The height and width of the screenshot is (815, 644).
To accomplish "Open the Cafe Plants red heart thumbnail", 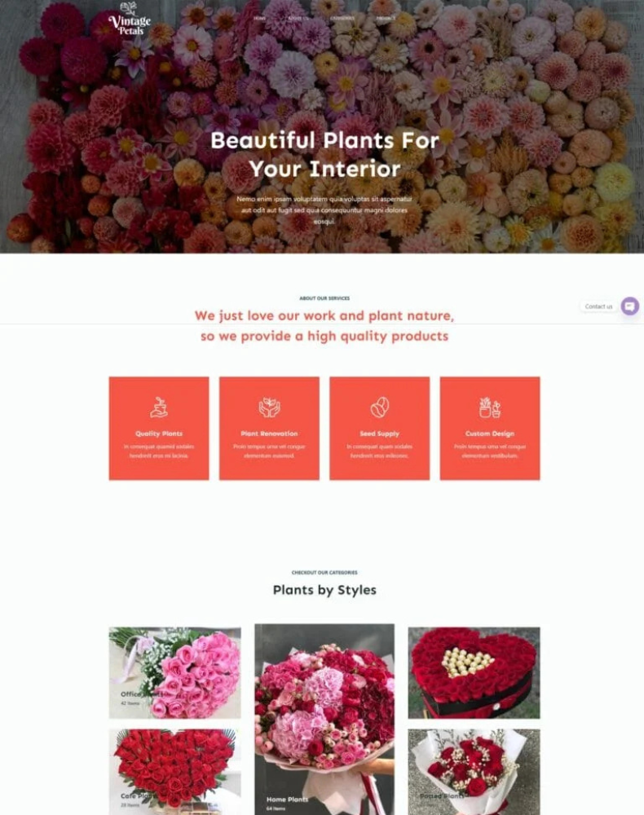I will (x=174, y=772).
